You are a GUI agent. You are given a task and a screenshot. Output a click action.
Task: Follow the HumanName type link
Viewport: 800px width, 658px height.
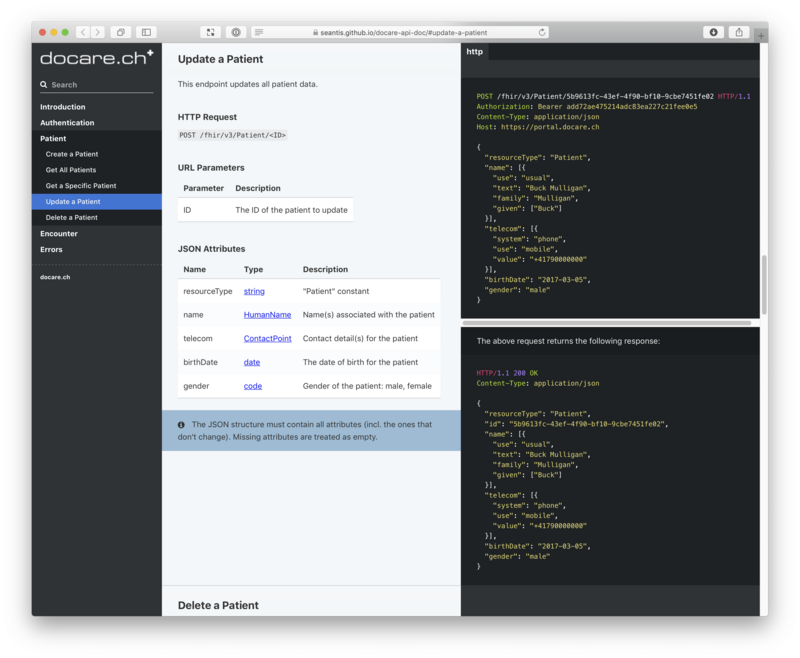point(267,315)
